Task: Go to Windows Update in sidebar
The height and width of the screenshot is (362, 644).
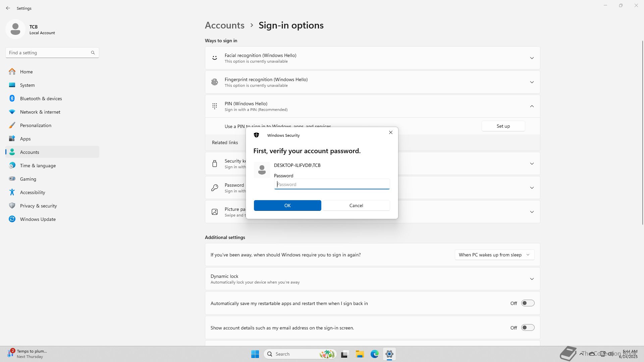Action: click(x=38, y=219)
